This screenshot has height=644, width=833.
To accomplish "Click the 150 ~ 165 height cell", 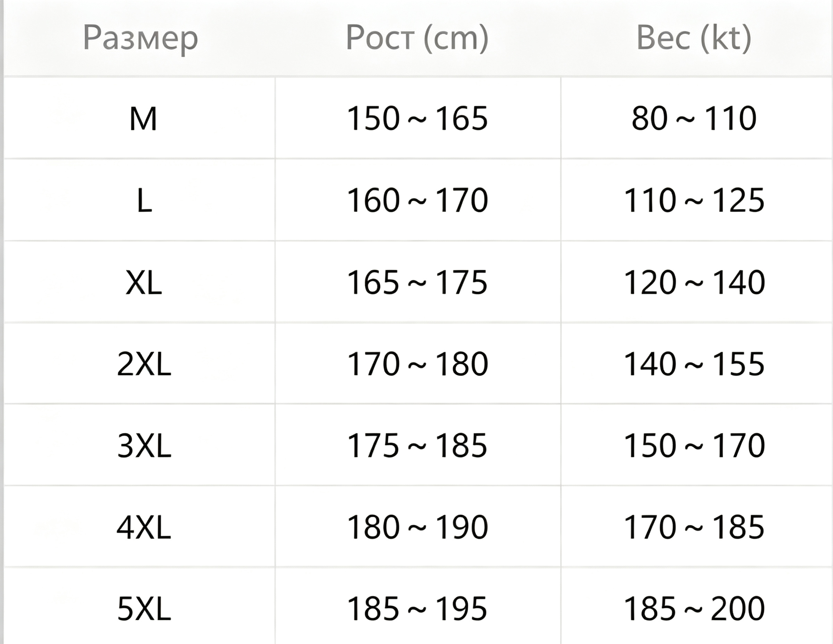I will click(418, 118).
